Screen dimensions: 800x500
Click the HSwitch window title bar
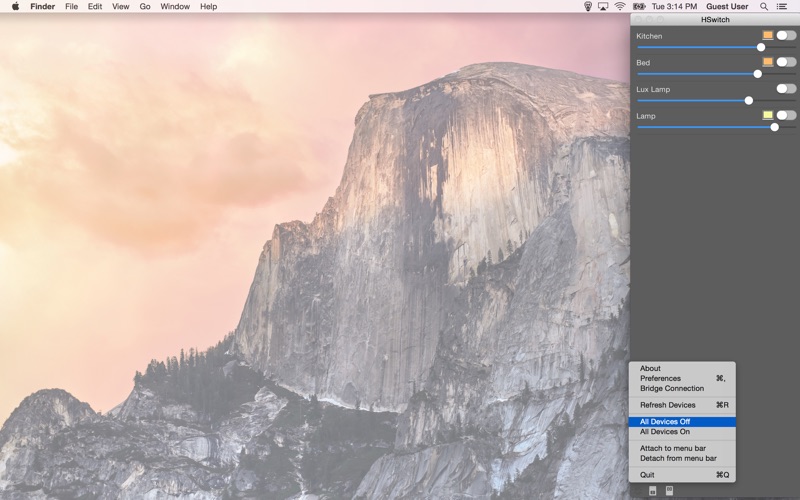tap(715, 19)
